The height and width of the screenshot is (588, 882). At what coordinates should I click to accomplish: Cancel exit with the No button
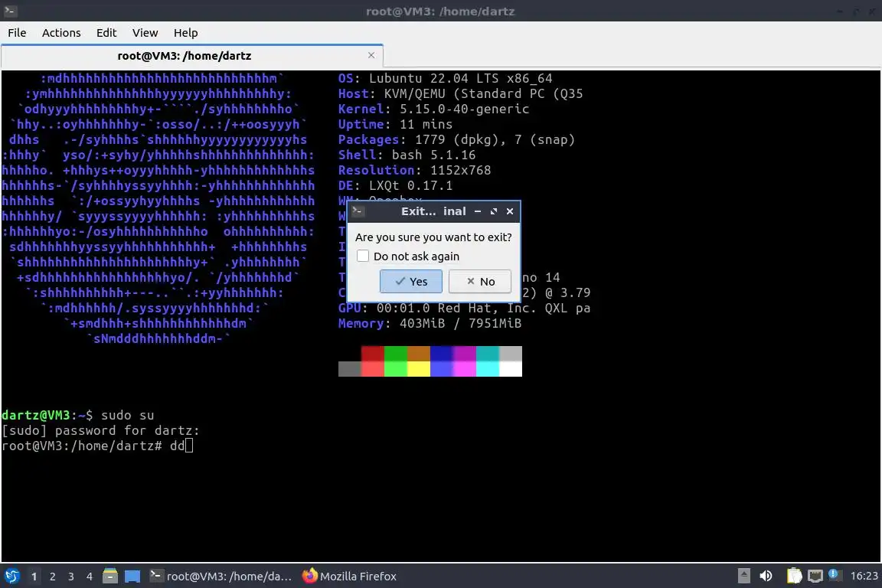(480, 281)
